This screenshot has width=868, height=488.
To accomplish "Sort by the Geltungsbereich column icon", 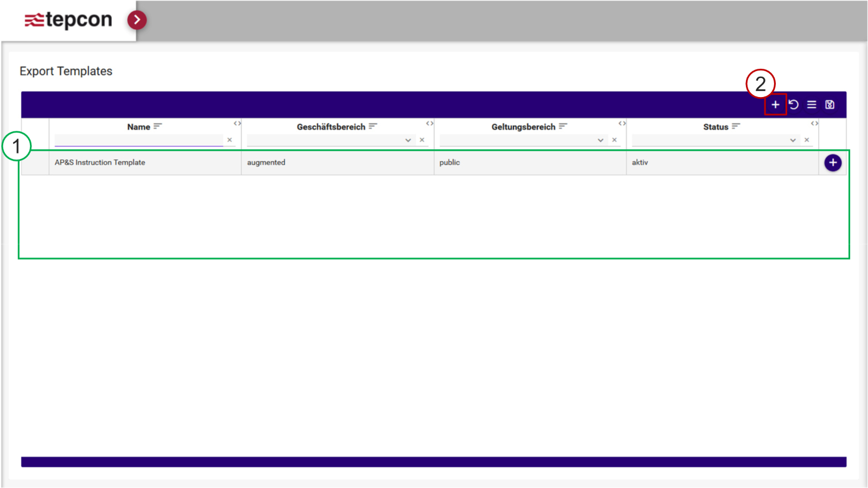I will 563,126.
